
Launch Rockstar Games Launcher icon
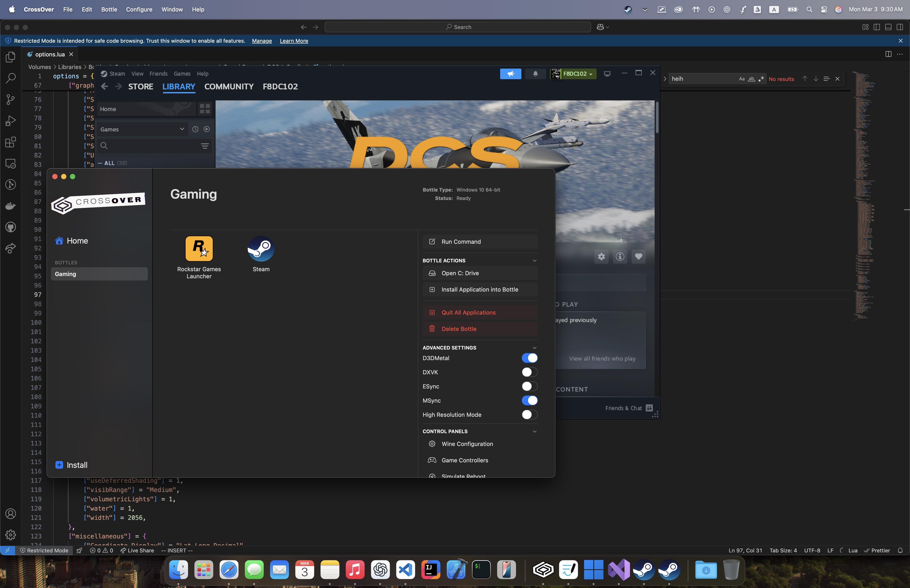pyautogui.click(x=199, y=249)
